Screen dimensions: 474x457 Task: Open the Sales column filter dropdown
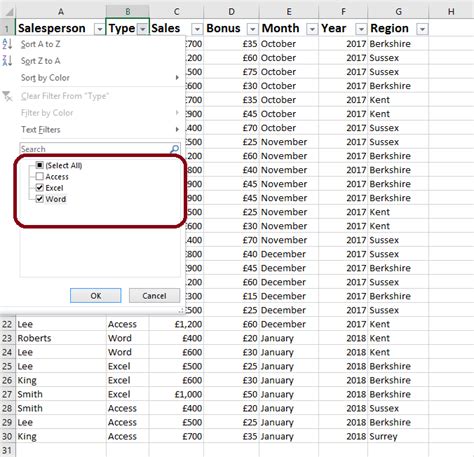197,29
